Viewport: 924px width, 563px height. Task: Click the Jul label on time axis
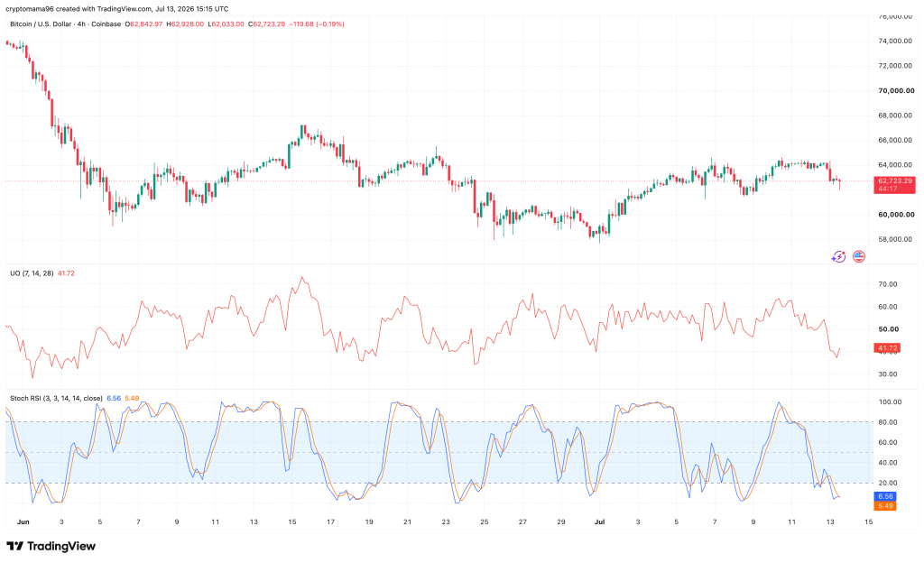pos(600,521)
